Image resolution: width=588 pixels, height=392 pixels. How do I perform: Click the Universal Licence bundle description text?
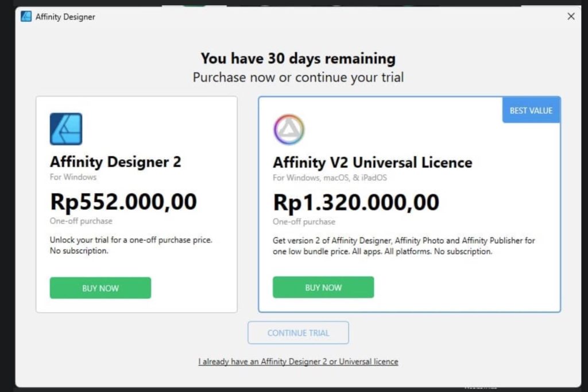point(404,246)
